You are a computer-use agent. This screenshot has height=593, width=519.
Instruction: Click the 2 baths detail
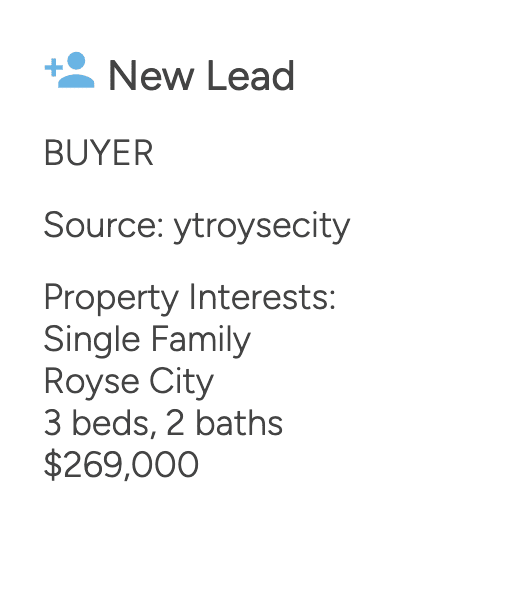[224, 423]
